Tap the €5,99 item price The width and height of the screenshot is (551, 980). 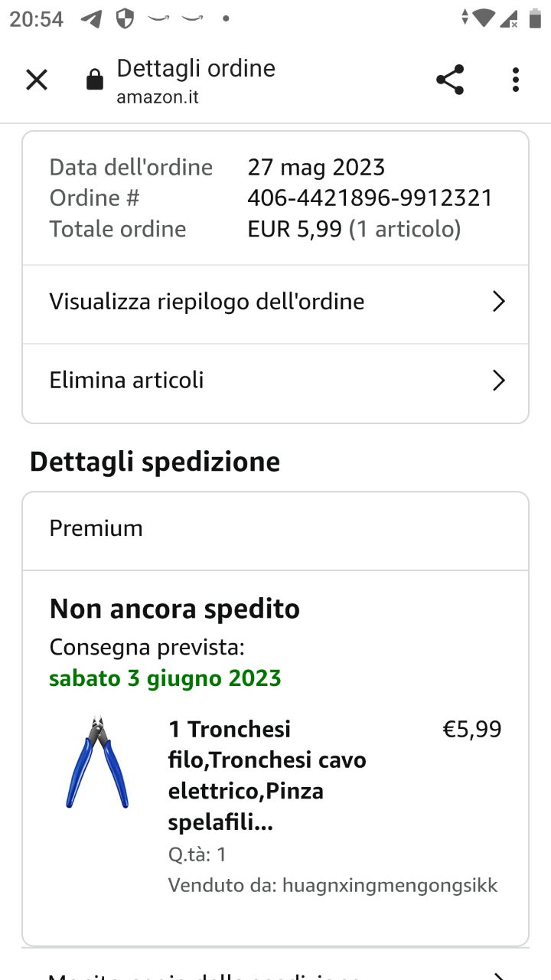(x=472, y=729)
